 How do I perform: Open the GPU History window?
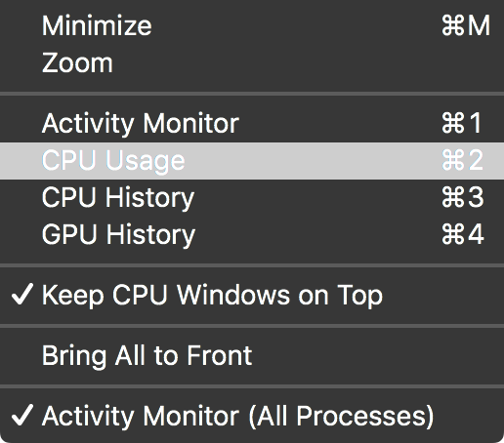pyautogui.click(x=252, y=234)
